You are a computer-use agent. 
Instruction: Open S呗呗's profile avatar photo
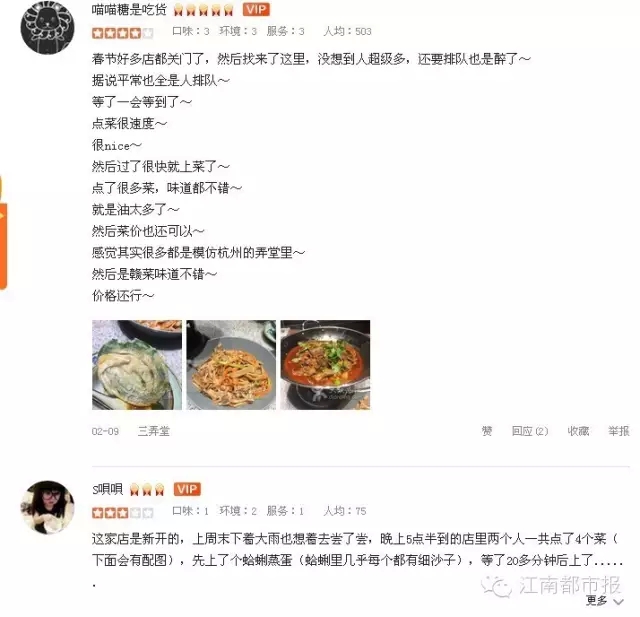(47, 507)
